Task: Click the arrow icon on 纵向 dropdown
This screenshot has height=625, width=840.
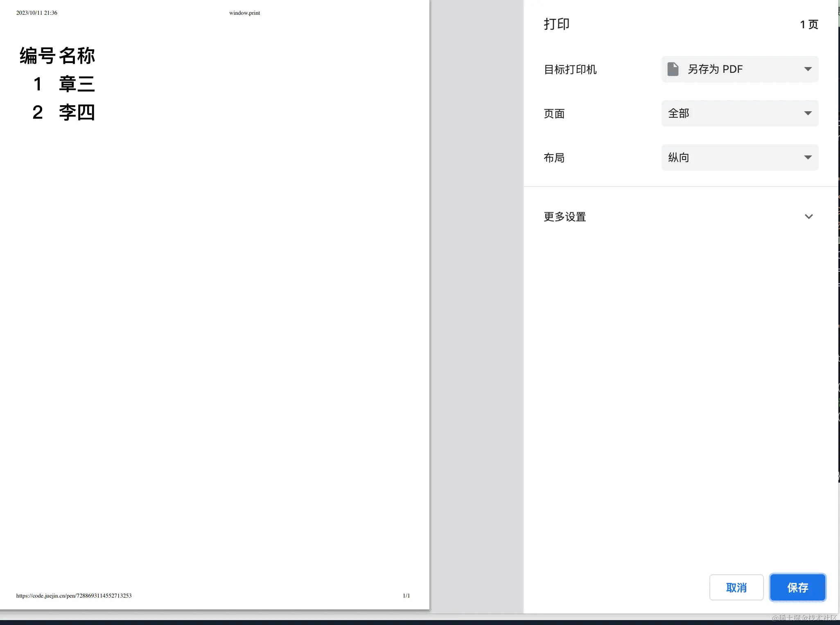Action: point(808,157)
